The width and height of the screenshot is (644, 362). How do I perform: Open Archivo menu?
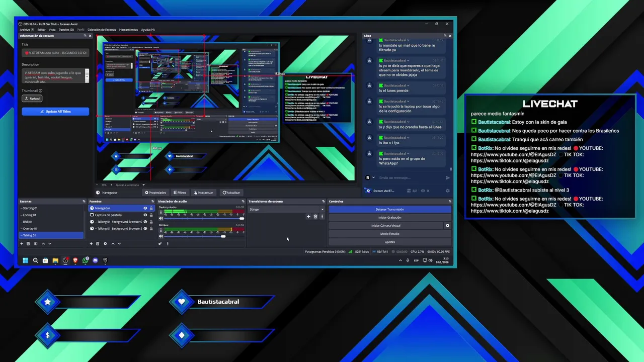coord(27,30)
